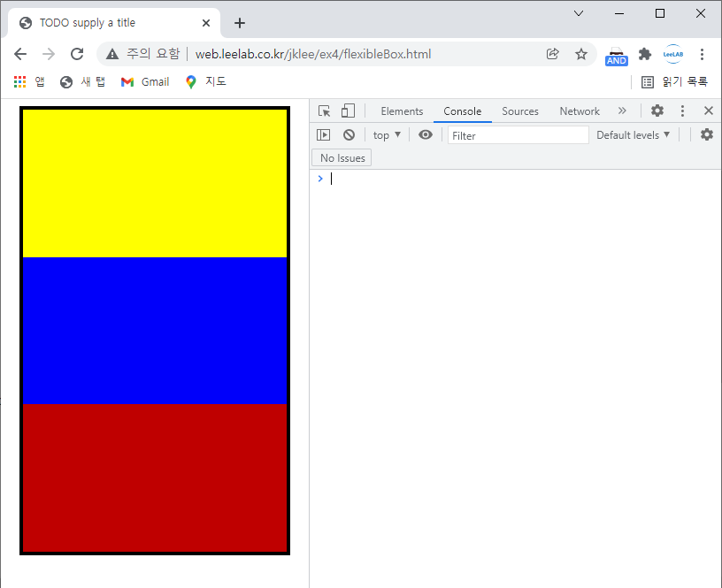722x588 pixels.
Task: Minimize the Chrome window
Action: pyautogui.click(x=619, y=13)
